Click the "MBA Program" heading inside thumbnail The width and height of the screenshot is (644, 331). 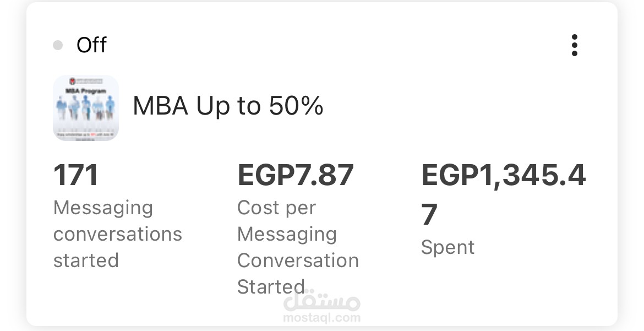pyautogui.click(x=86, y=90)
